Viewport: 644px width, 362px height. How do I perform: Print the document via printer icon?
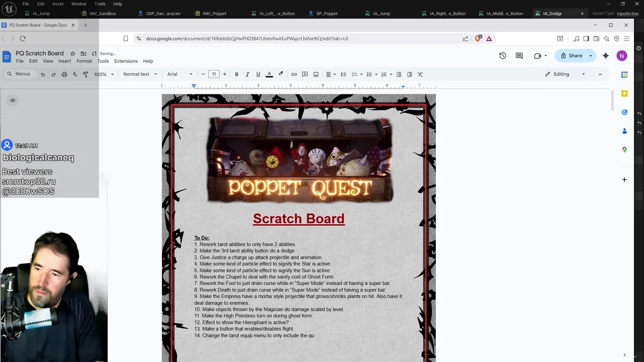(x=64, y=74)
